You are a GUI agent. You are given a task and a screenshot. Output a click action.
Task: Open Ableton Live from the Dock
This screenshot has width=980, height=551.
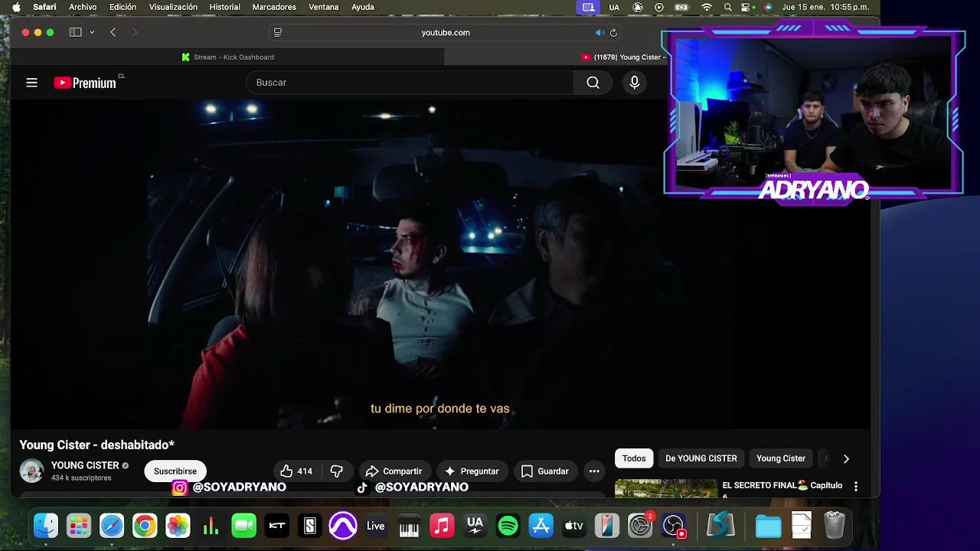coord(376,526)
